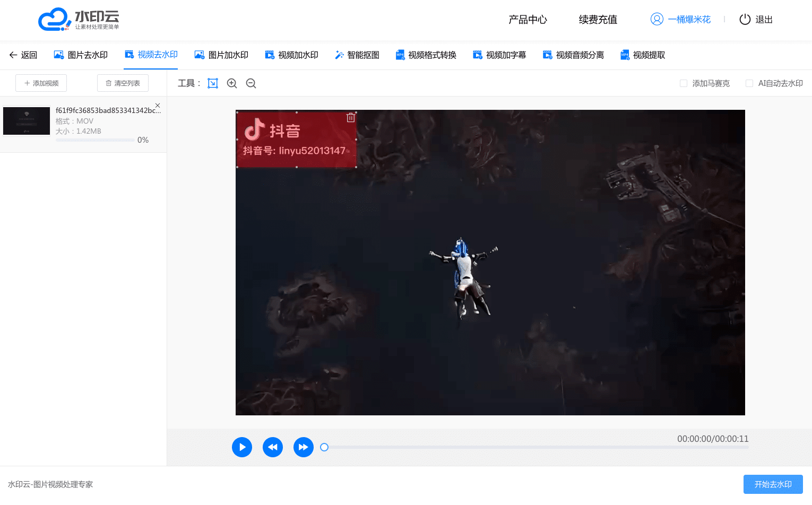Open the 视频加字幕 tab
This screenshot has width=812, height=505.
click(499, 55)
